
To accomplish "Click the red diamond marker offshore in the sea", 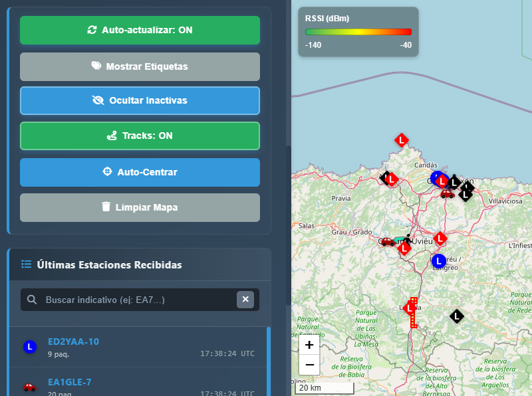I will point(401,140).
